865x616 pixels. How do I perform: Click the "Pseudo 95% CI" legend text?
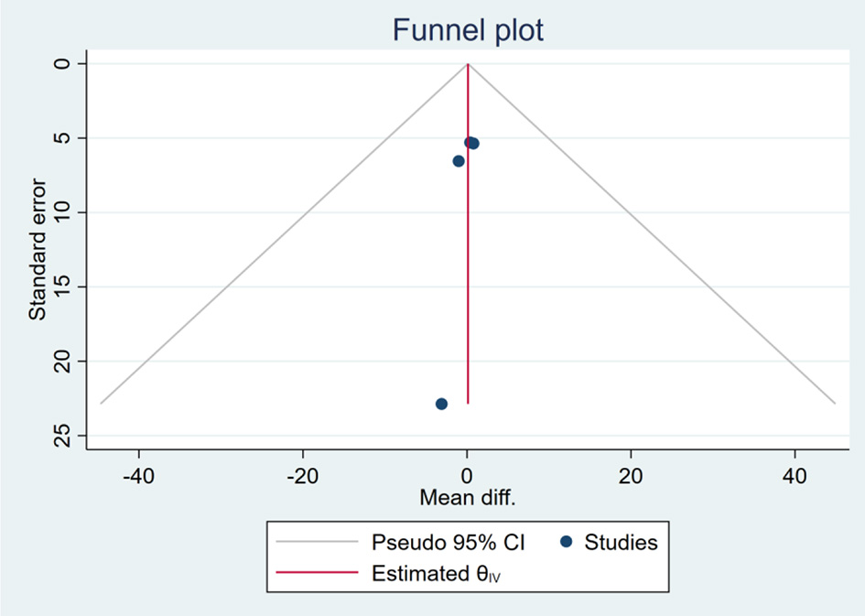pos(448,542)
